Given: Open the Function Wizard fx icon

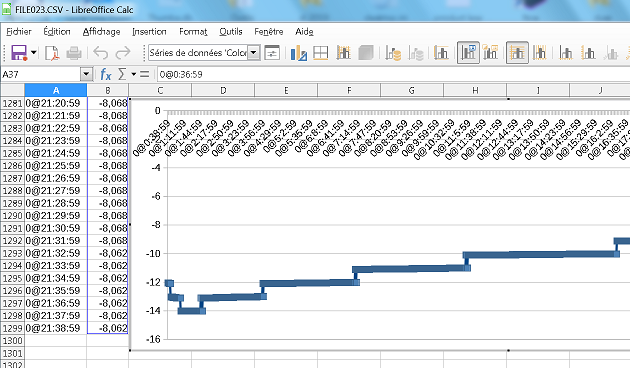Looking at the screenshot, I should point(105,74).
